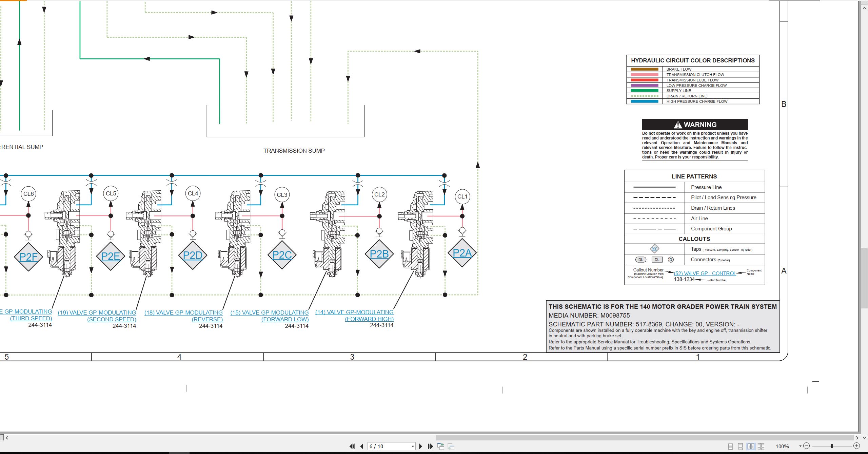Viewport: 868px width, 454px height.
Task: Click the CL1 clutch circle
Action: point(462,196)
